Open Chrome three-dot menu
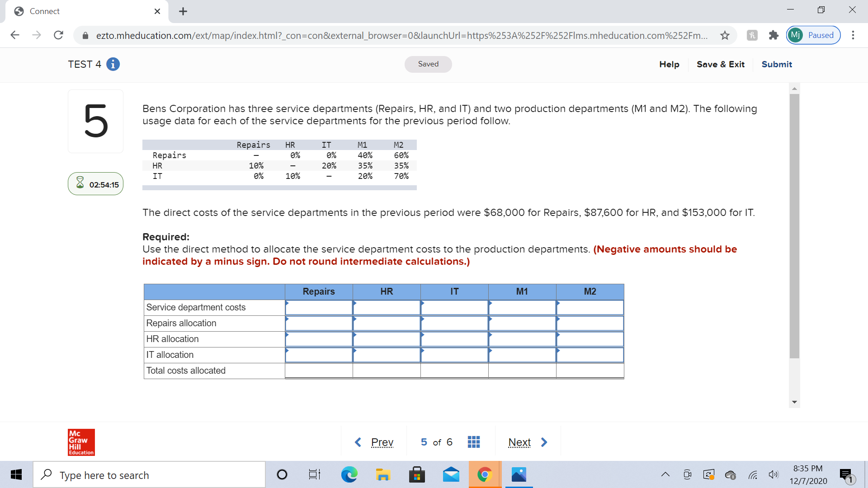868x488 pixels. pyautogui.click(x=853, y=35)
